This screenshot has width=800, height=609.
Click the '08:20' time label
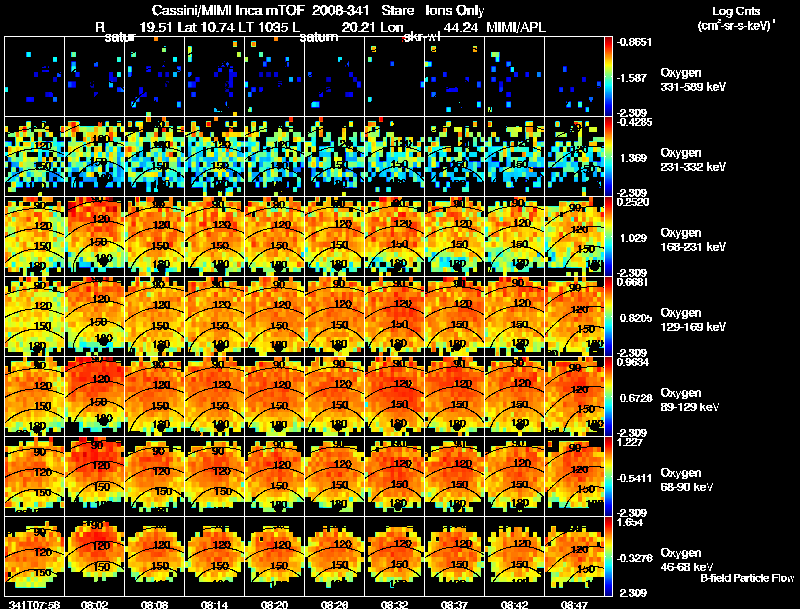[274, 605]
